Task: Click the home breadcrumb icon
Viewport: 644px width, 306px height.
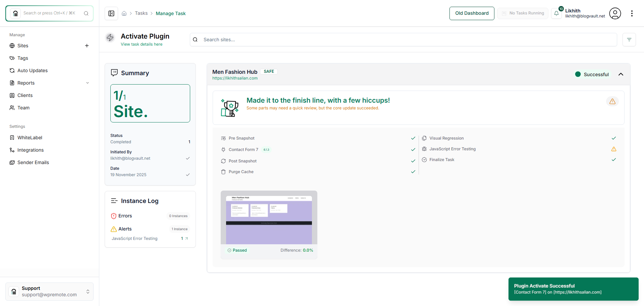Action: (124, 13)
